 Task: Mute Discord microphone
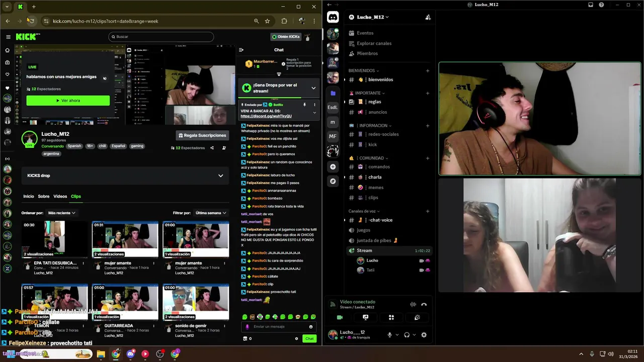pos(389,335)
